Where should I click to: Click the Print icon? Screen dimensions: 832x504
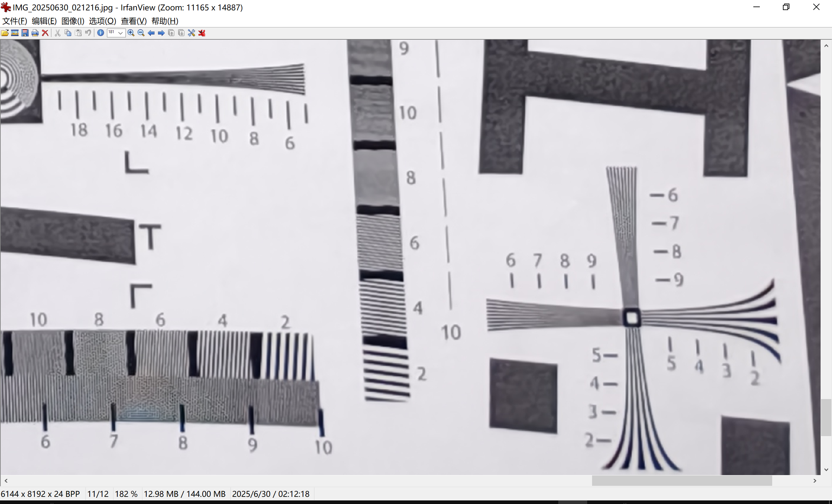click(35, 33)
